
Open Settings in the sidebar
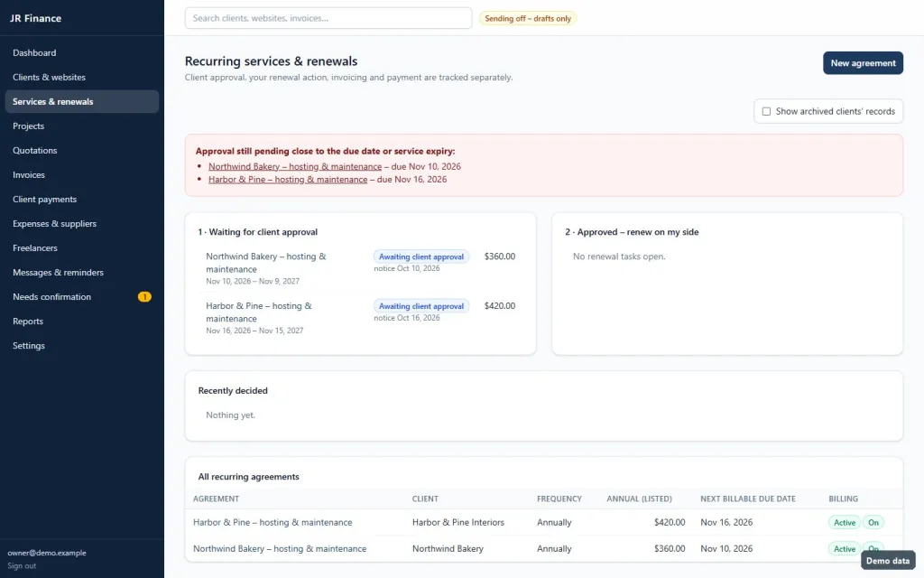pyautogui.click(x=82, y=346)
